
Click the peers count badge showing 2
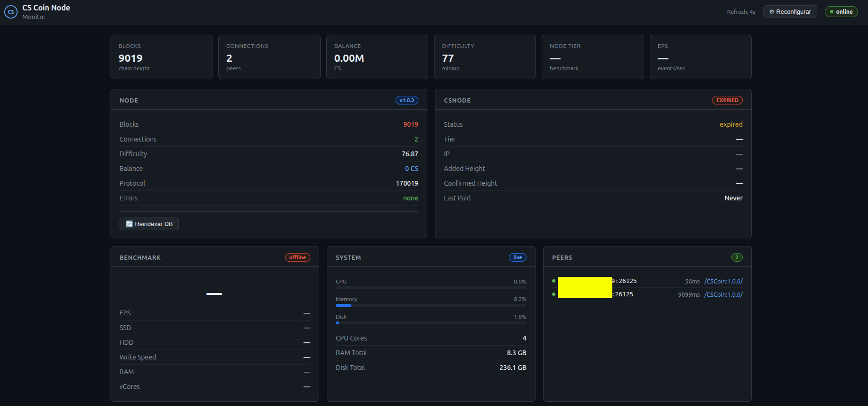click(737, 257)
